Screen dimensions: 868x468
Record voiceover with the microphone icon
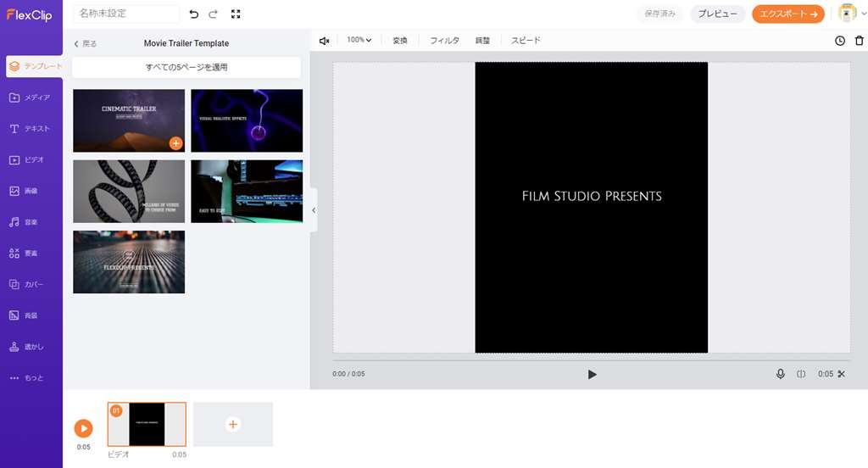[781, 374]
